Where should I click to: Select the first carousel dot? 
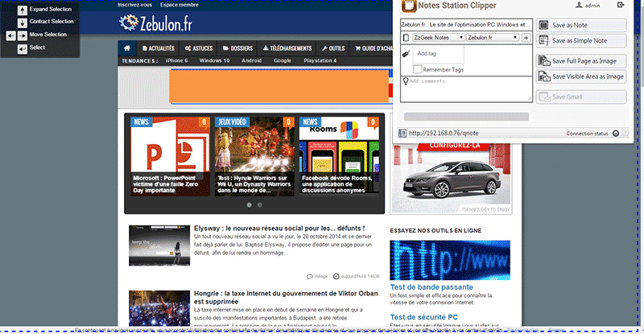pyautogui.click(x=249, y=204)
